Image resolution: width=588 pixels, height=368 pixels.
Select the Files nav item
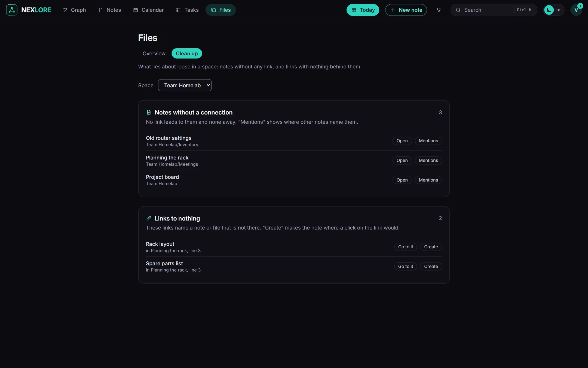pos(221,10)
